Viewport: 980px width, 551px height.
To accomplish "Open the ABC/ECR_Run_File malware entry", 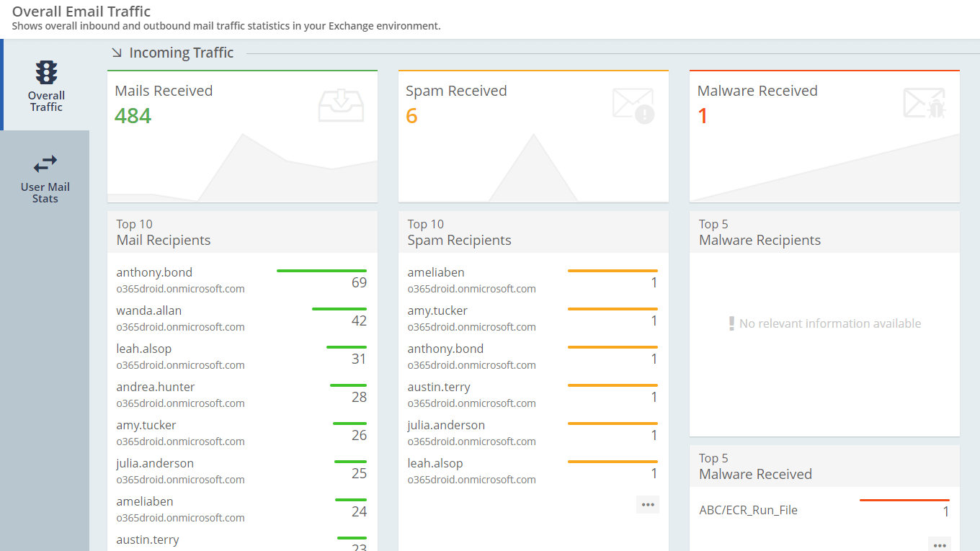I will pyautogui.click(x=747, y=510).
